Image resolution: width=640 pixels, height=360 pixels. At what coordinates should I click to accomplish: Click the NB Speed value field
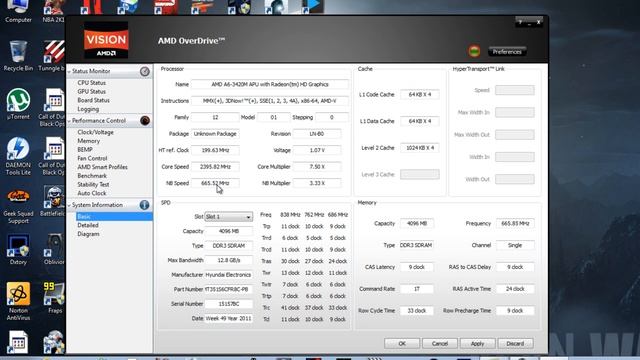[x=215, y=183]
